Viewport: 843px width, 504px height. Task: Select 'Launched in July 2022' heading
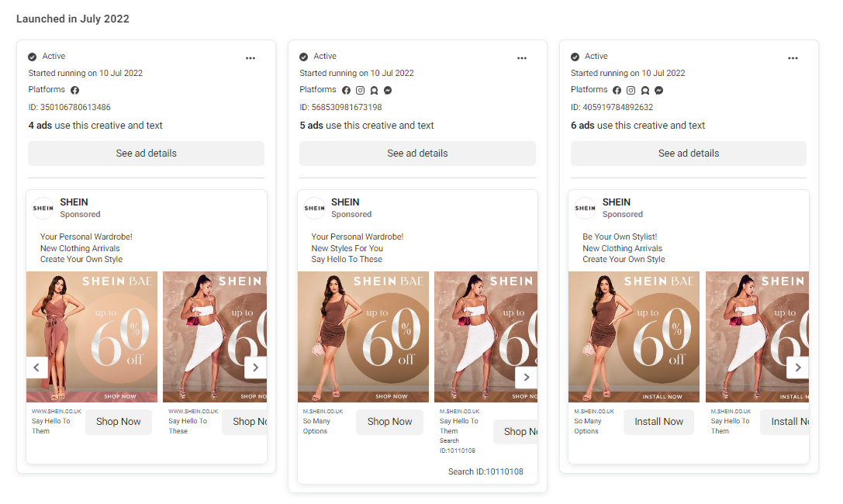(x=73, y=19)
